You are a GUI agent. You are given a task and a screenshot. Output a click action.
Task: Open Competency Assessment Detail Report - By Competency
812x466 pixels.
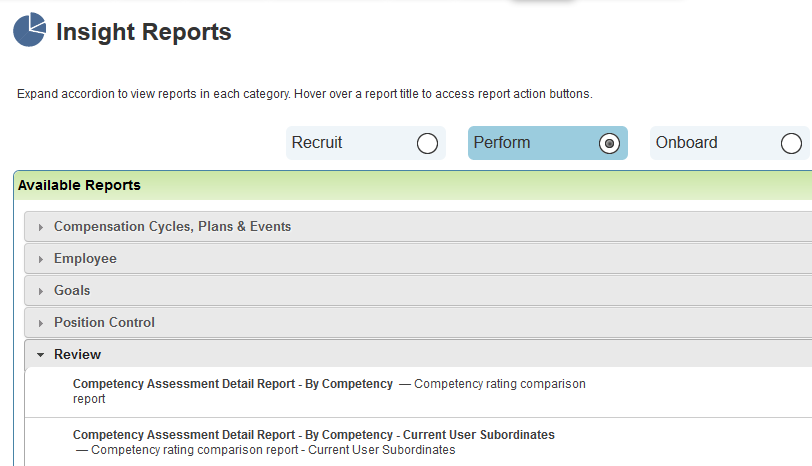tap(233, 384)
